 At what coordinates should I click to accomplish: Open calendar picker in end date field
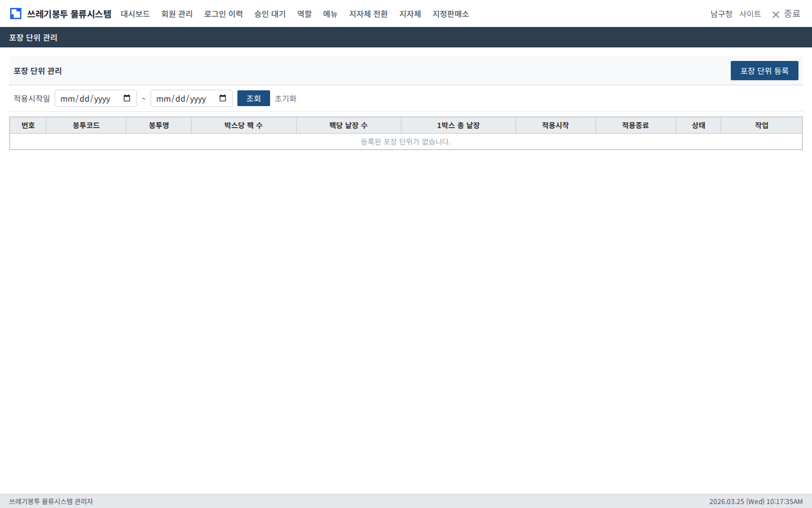click(x=223, y=98)
